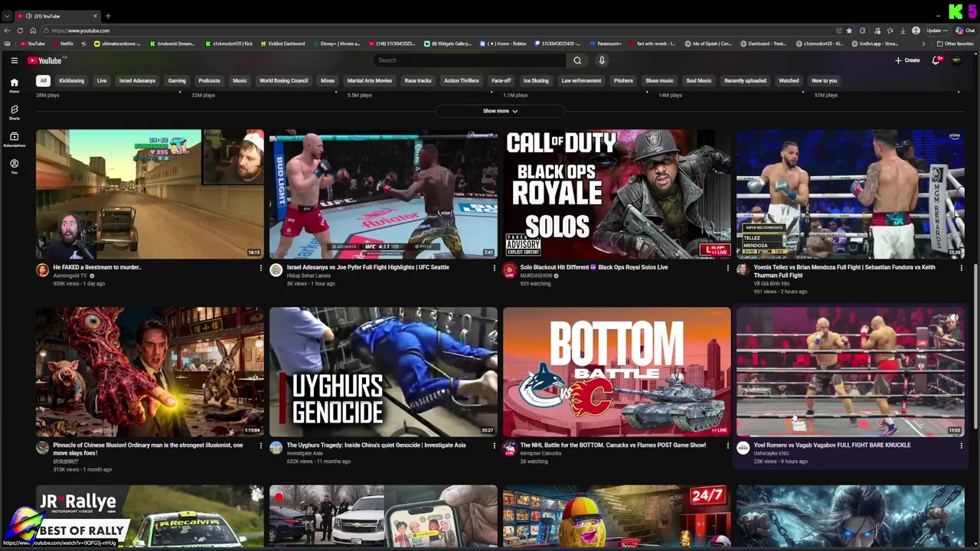Click the favorite star in address bar
The width and height of the screenshot is (980, 551).
point(848,31)
